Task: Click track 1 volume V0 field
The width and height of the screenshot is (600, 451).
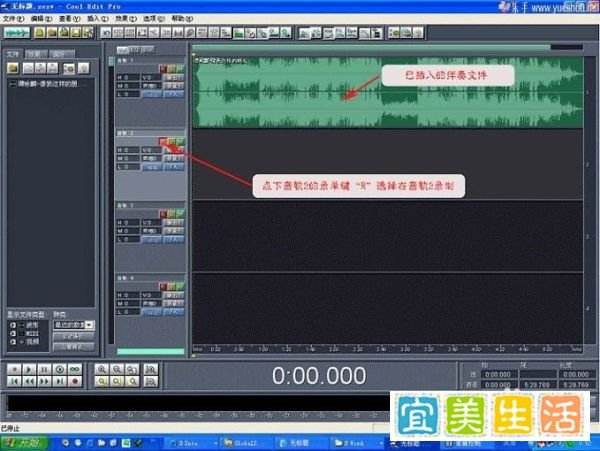Action: point(152,77)
